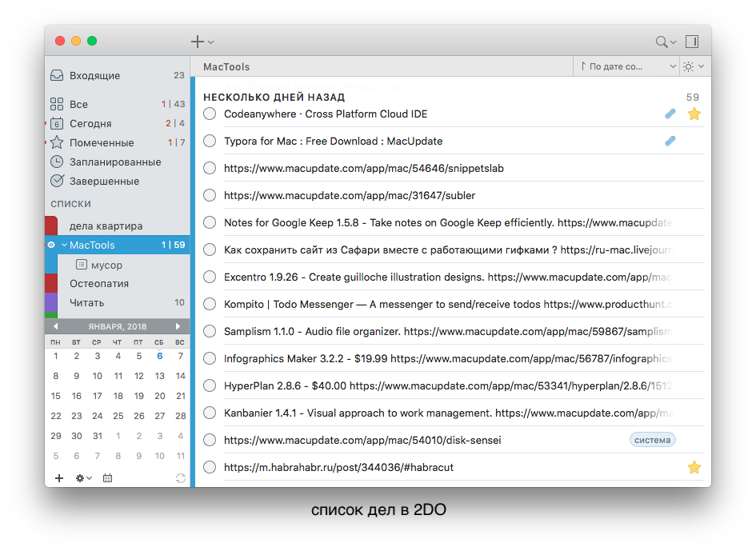Screen dimensions: 756x551
Task: Complete the Typora for Mac task
Action: pos(210,141)
